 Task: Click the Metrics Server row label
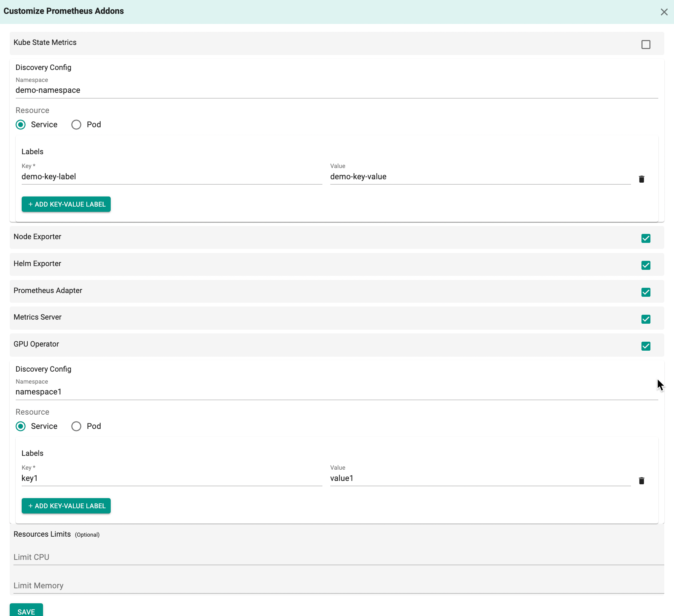pos(37,317)
